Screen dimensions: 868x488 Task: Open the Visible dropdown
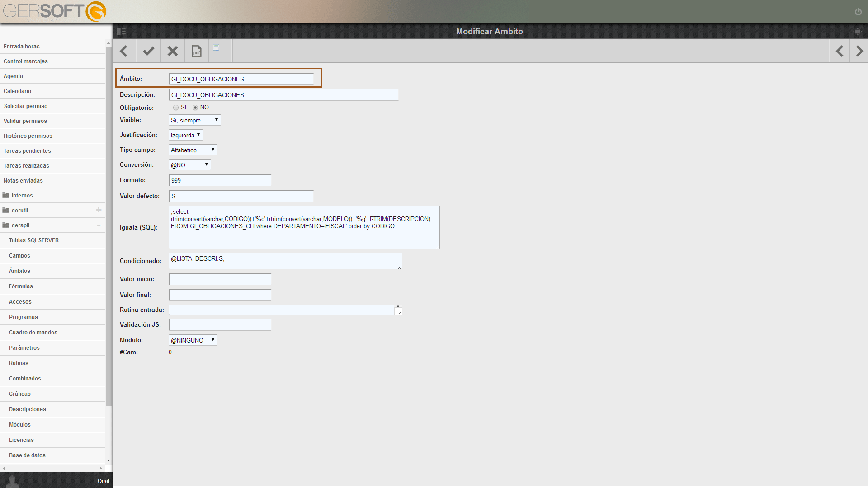(x=195, y=120)
